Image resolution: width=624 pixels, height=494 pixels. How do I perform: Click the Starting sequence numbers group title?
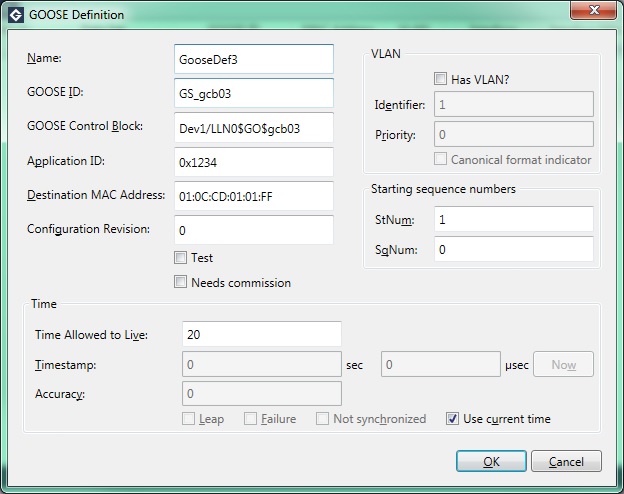click(x=443, y=189)
